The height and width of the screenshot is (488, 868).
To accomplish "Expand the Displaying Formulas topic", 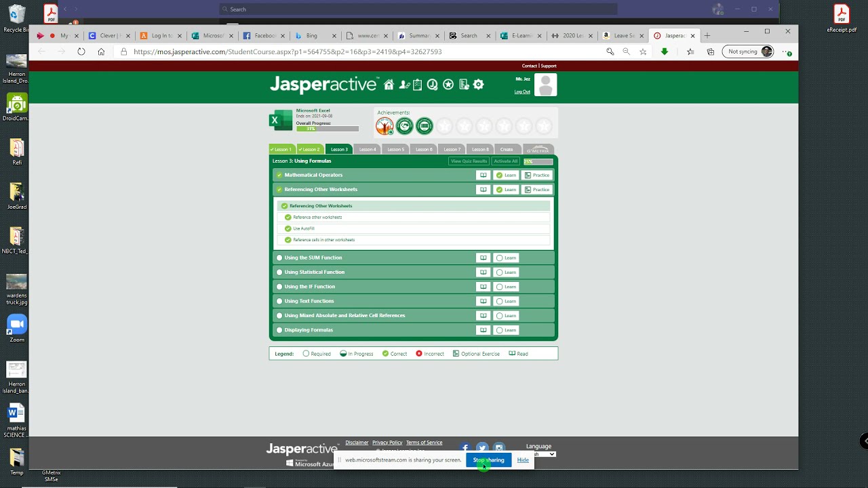I will tap(414, 330).
